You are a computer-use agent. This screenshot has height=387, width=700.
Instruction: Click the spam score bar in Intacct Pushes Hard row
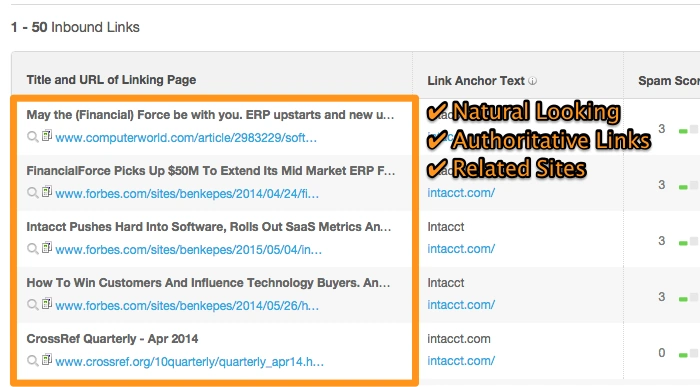tap(689, 242)
